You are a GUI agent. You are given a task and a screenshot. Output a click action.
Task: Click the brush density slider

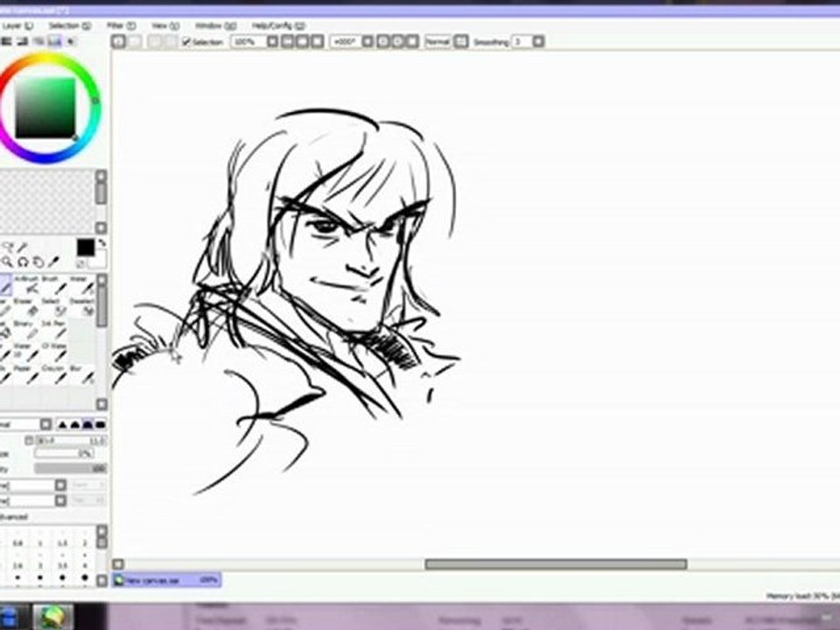[71, 468]
